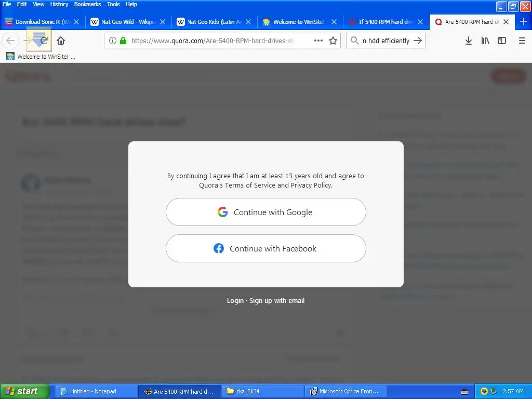Open the History menu
The height and width of the screenshot is (399, 532).
[x=59, y=4]
